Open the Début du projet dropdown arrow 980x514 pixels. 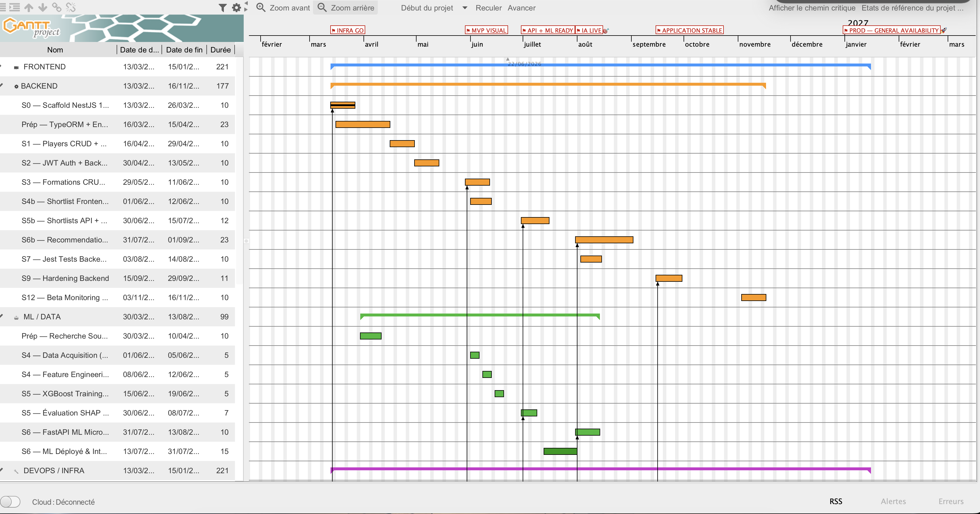coord(465,8)
